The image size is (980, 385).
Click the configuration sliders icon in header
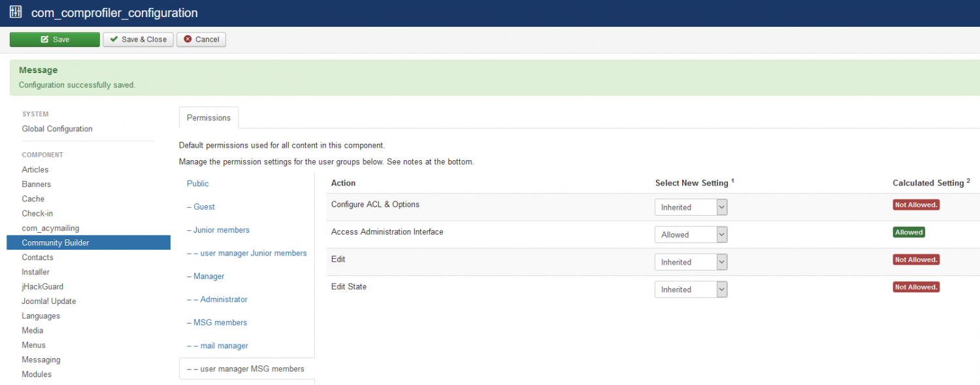click(16, 12)
